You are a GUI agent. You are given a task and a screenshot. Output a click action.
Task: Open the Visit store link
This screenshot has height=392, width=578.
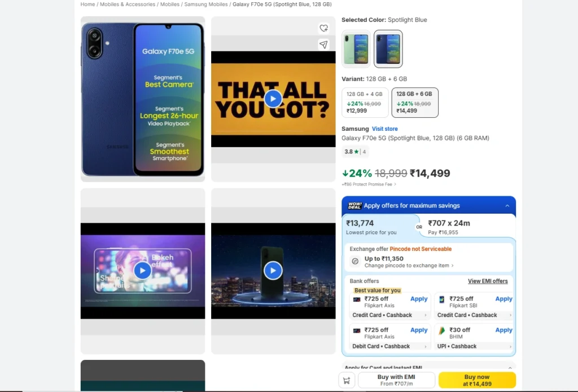click(385, 129)
